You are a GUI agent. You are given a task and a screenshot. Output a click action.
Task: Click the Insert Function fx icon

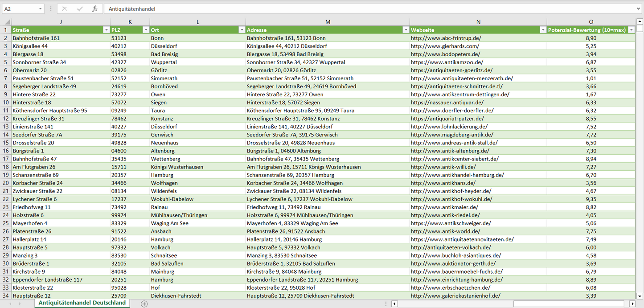pos(94,9)
